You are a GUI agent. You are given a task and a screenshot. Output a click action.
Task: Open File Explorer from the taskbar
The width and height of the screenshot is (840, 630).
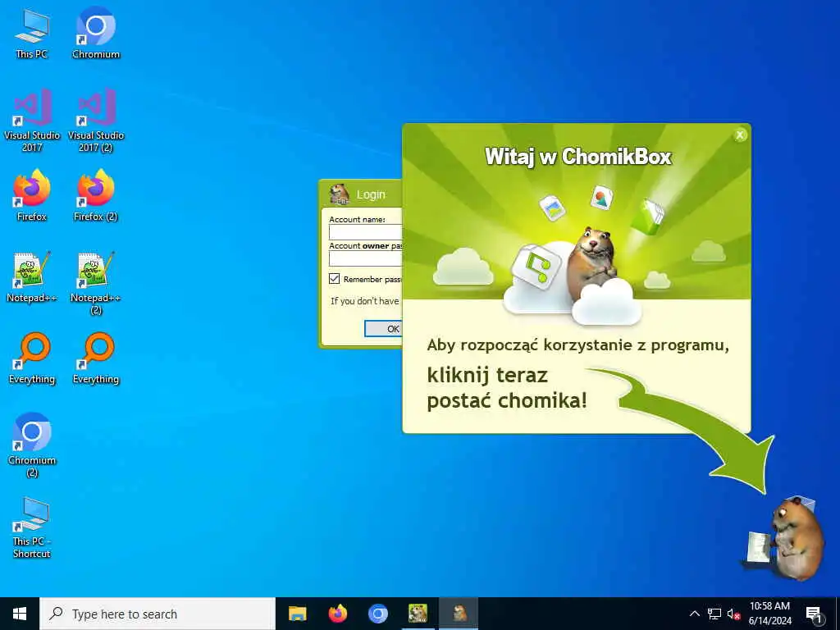point(297,614)
